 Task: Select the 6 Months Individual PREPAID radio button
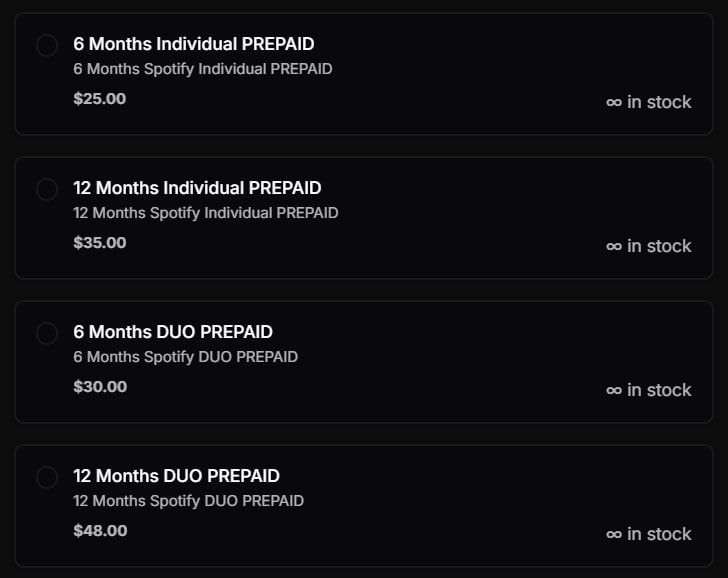pyautogui.click(x=47, y=46)
